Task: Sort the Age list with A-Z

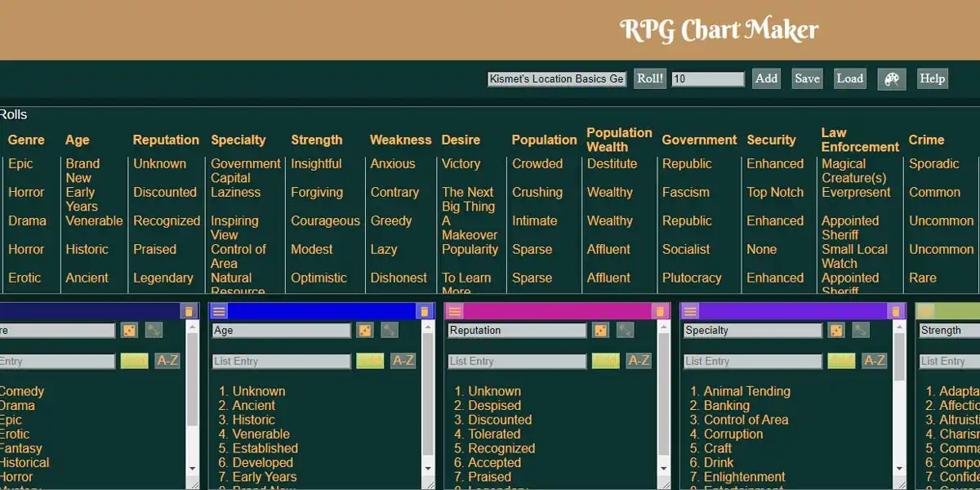Action: 403,361
